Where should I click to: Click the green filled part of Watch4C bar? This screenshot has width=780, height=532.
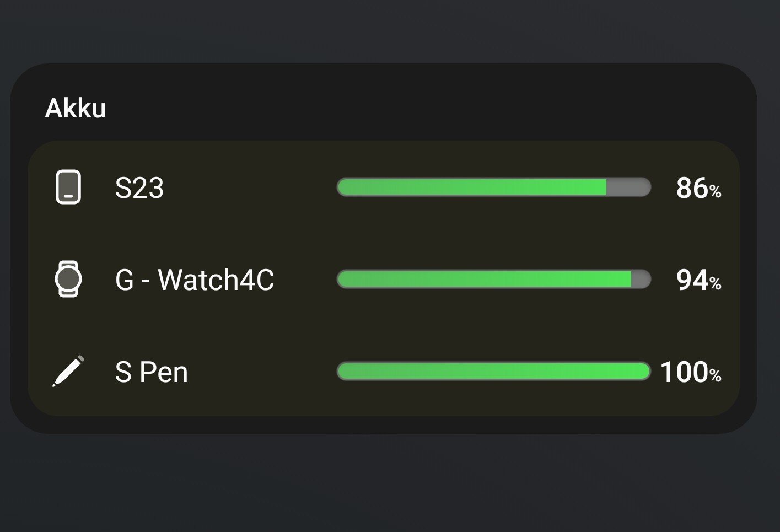tap(484, 280)
